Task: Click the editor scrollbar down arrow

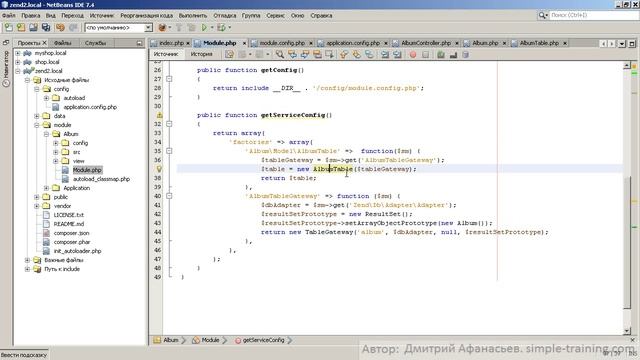Action: [627, 331]
